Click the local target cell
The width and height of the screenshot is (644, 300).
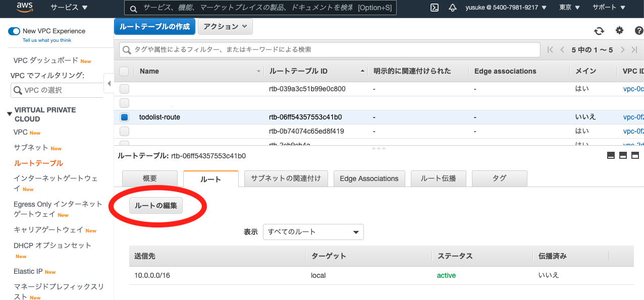(318, 275)
